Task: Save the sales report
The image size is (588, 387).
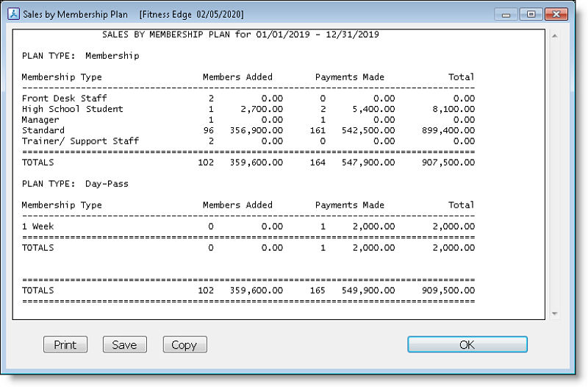Action: pyautogui.click(x=125, y=344)
